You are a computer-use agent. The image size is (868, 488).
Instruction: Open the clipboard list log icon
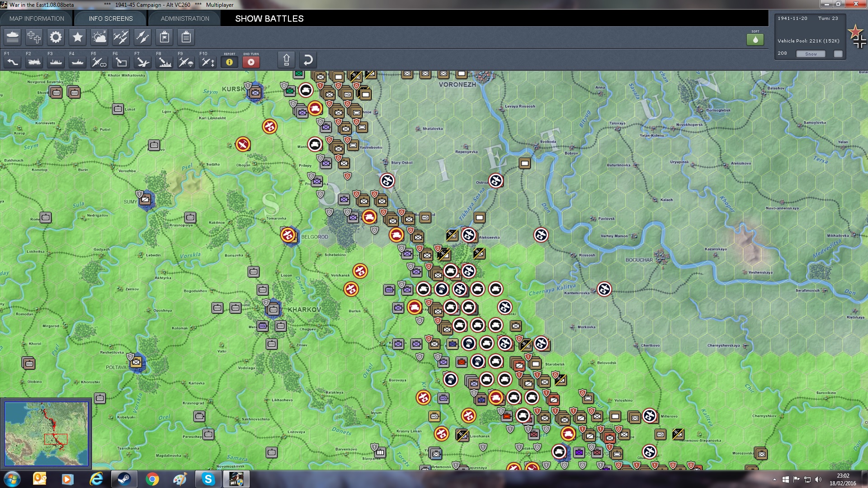click(x=186, y=37)
